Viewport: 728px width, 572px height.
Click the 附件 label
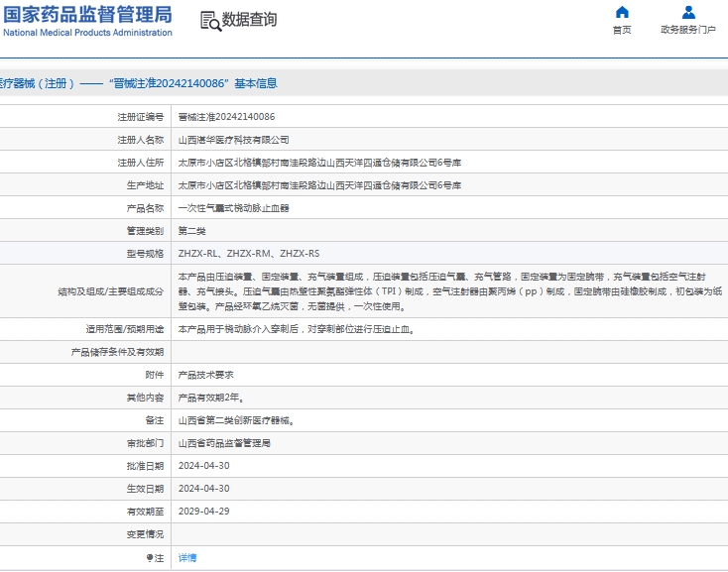pyautogui.click(x=155, y=375)
